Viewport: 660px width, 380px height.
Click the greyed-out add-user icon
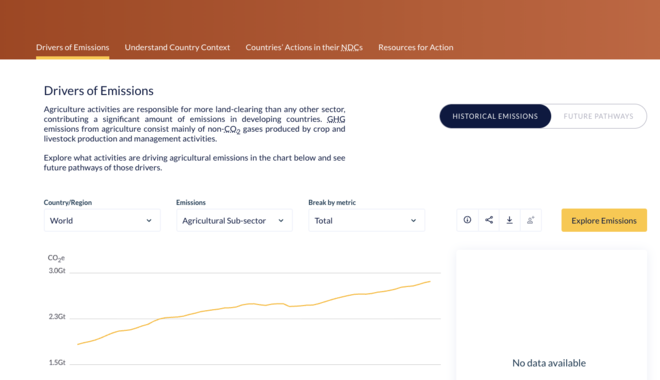[530, 220]
